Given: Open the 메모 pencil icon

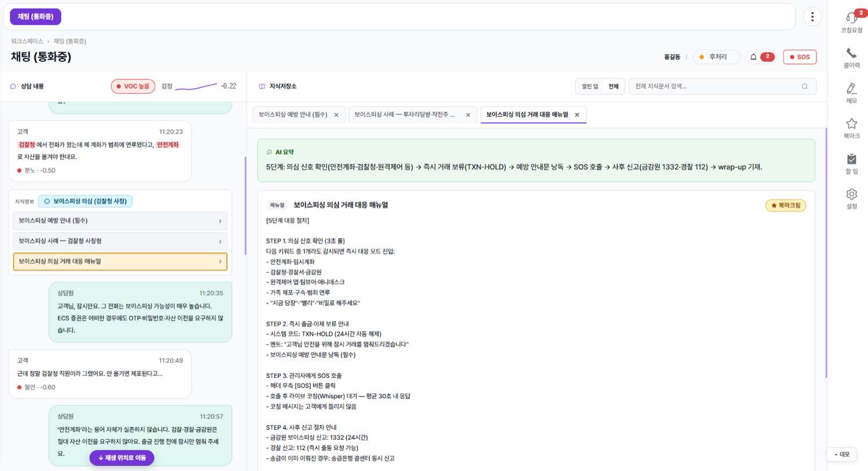Looking at the screenshot, I should pos(851,89).
